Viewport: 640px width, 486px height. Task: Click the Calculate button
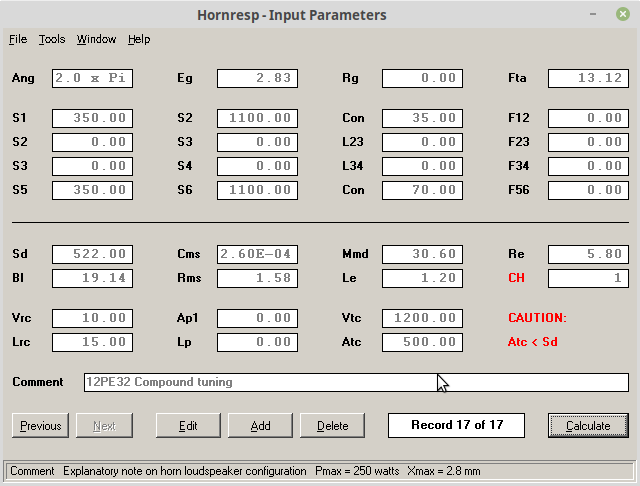(588, 426)
